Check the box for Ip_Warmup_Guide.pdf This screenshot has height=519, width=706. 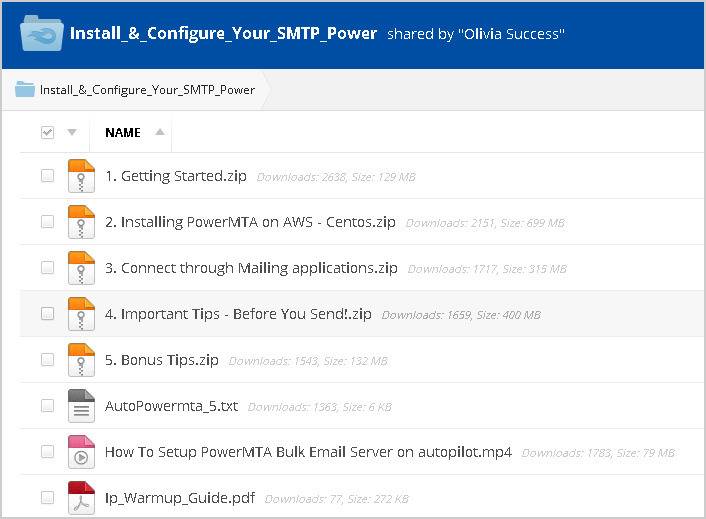(x=47, y=497)
